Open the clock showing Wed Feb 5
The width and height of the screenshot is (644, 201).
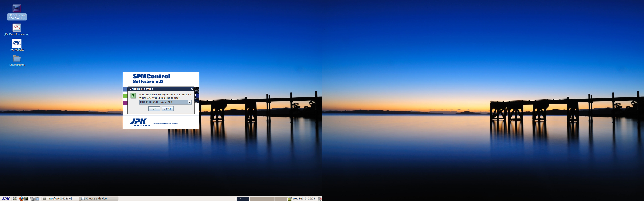pyautogui.click(x=304, y=199)
